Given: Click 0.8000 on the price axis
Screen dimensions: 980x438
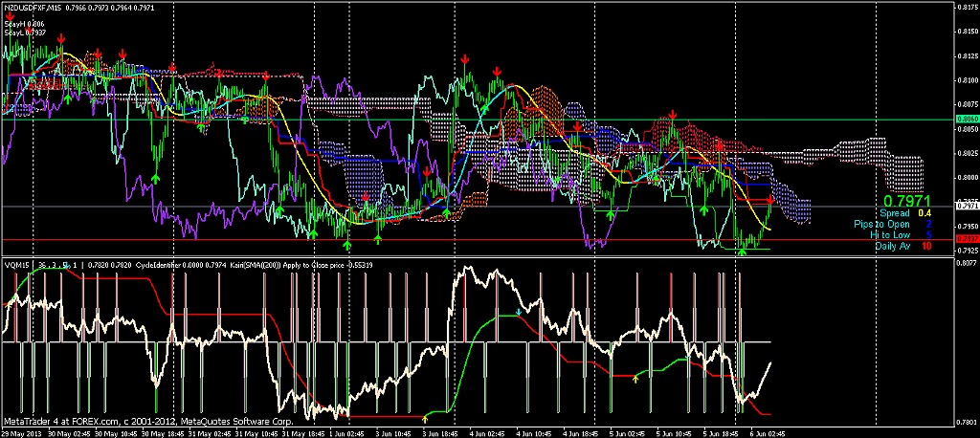Looking at the screenshot, I should tap(967, 178).
